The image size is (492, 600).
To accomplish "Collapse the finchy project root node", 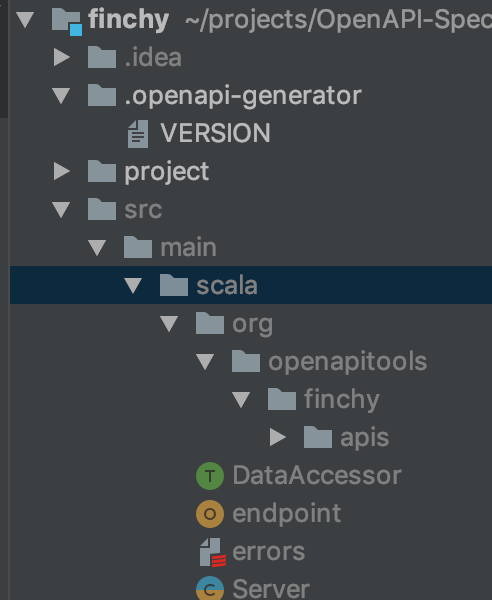I will coord(25,20).
